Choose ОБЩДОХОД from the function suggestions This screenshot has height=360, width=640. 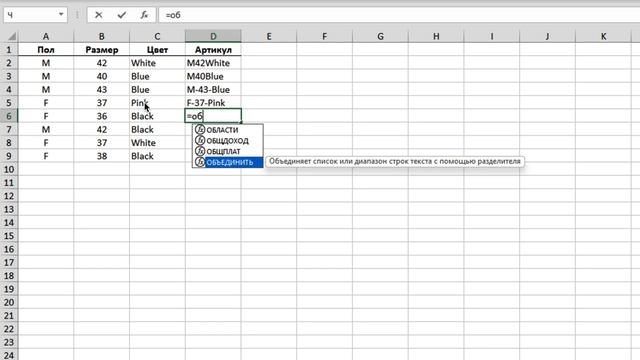(x=227, y=140)
